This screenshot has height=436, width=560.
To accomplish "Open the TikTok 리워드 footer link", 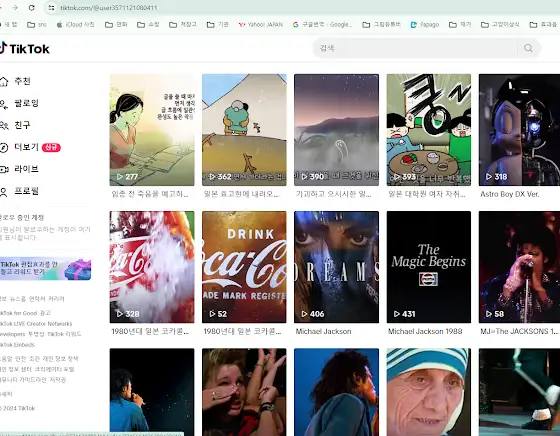I will tap(64, 334).
